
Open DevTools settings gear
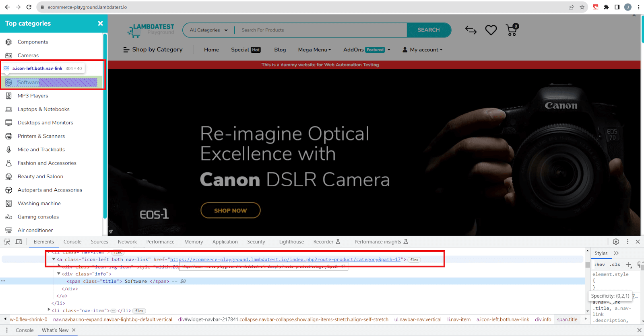coord(616,242)
